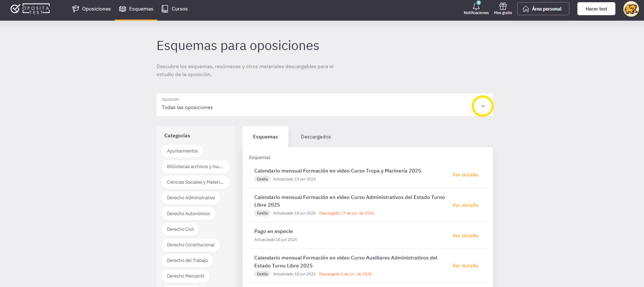644x287 pixels.
Task: Filter by Derecho Civil category
Action: [x=180, y=229]
